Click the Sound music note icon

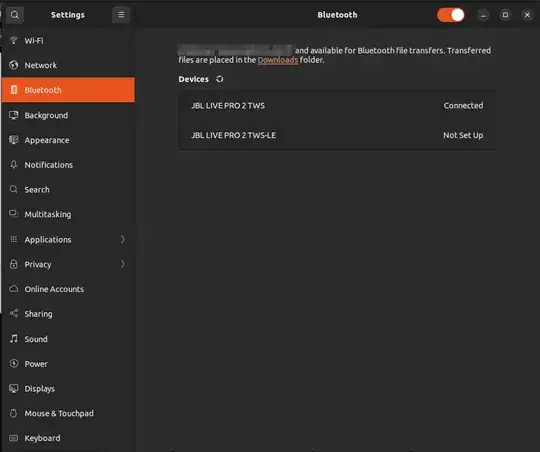14,339
